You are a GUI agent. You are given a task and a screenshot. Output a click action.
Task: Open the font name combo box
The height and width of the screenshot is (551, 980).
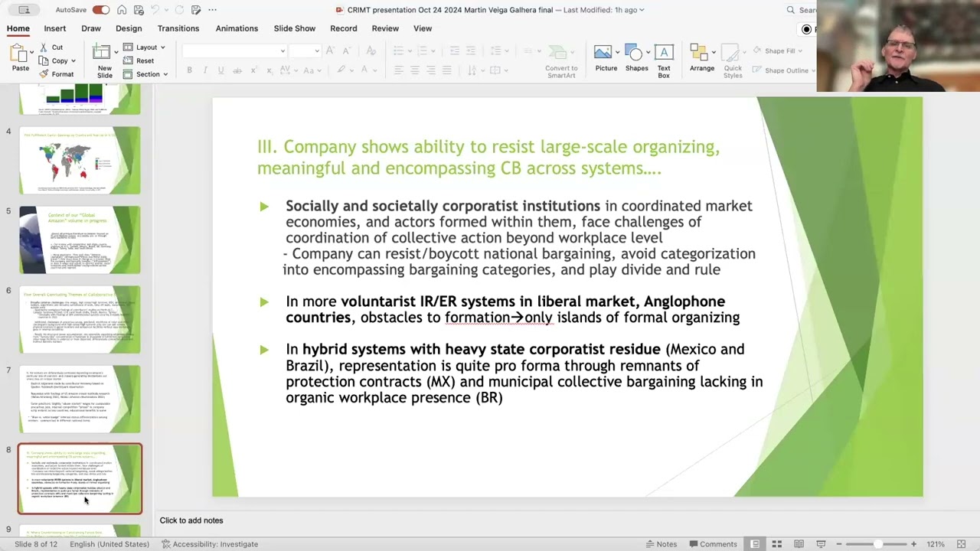coord(234,51)
